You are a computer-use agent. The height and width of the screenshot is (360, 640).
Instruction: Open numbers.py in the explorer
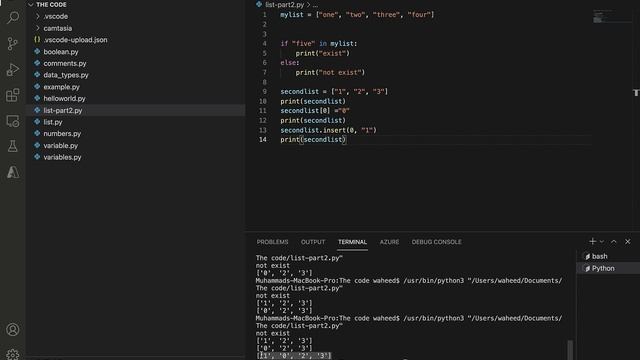pyautogui.click(x=136, y=133)
